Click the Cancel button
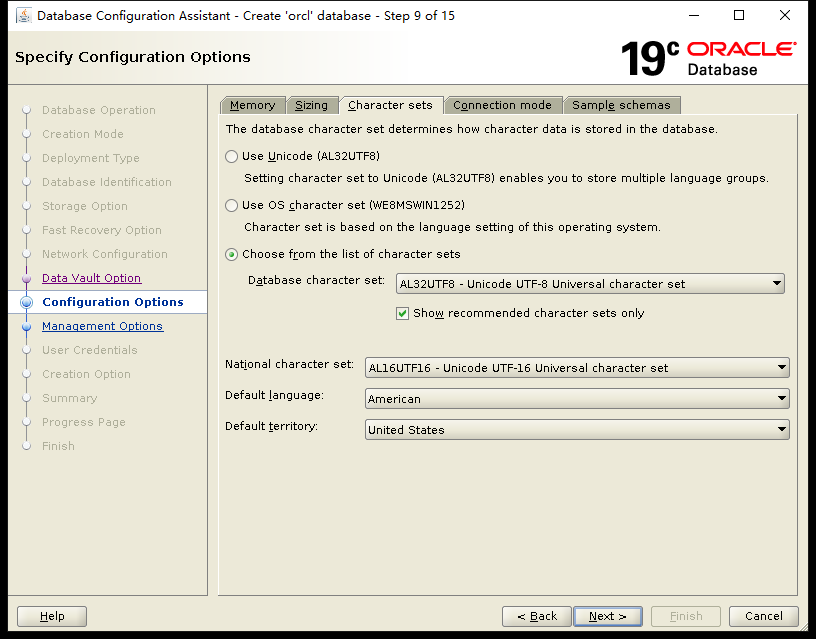Image resolution: width=816 pixels, height=639 pixels. (763, 617)
